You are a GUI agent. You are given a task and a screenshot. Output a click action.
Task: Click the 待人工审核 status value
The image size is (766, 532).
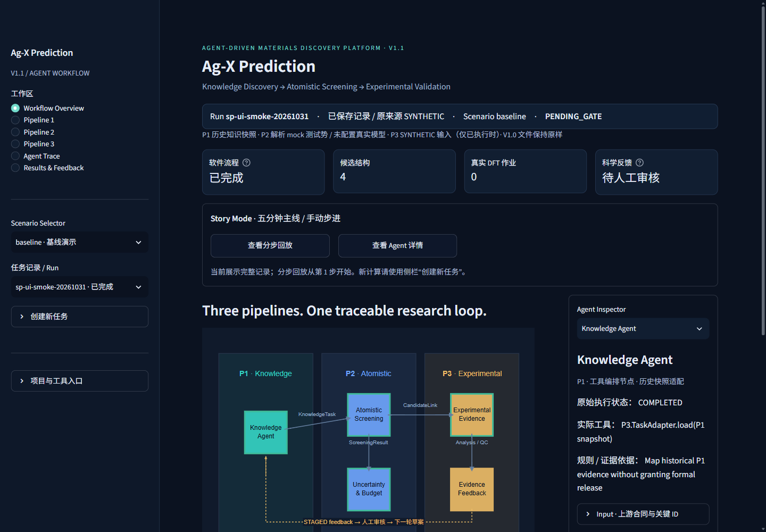[631, 178]
